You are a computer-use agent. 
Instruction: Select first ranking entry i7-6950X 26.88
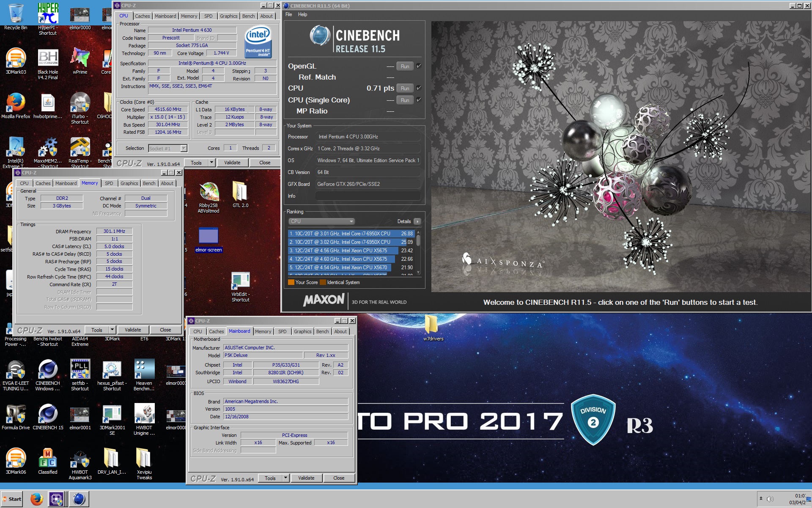(351, 234)
